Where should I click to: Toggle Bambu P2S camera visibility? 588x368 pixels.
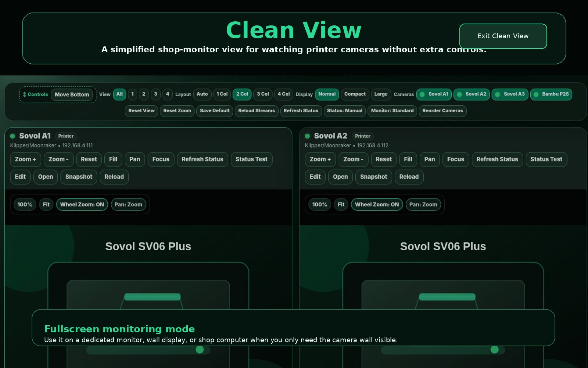pyautogui.click(x=551, y=94)
